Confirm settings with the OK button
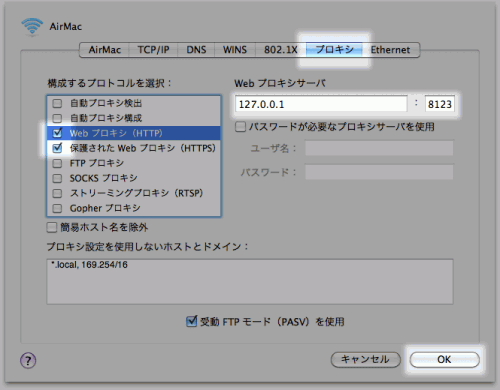 pyautogui.click(x=445, y=360)
